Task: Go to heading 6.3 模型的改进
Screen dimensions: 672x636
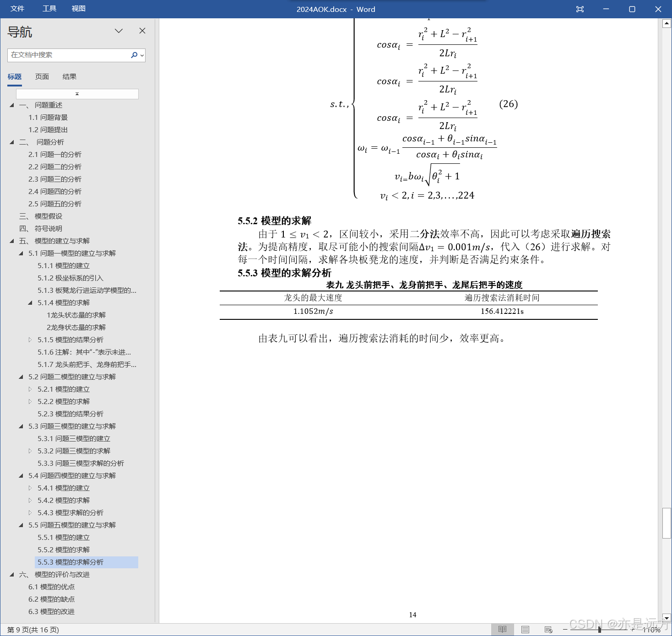Action: click(51, 612)
